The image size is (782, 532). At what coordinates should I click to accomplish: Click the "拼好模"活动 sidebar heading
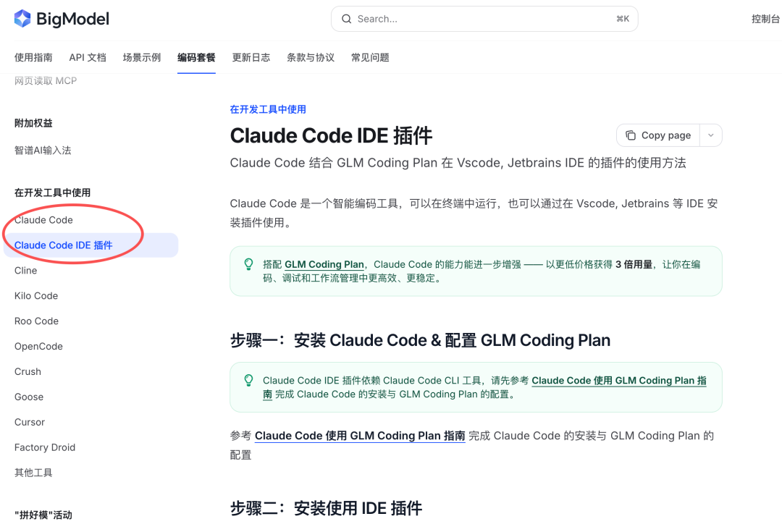(43, 515)
